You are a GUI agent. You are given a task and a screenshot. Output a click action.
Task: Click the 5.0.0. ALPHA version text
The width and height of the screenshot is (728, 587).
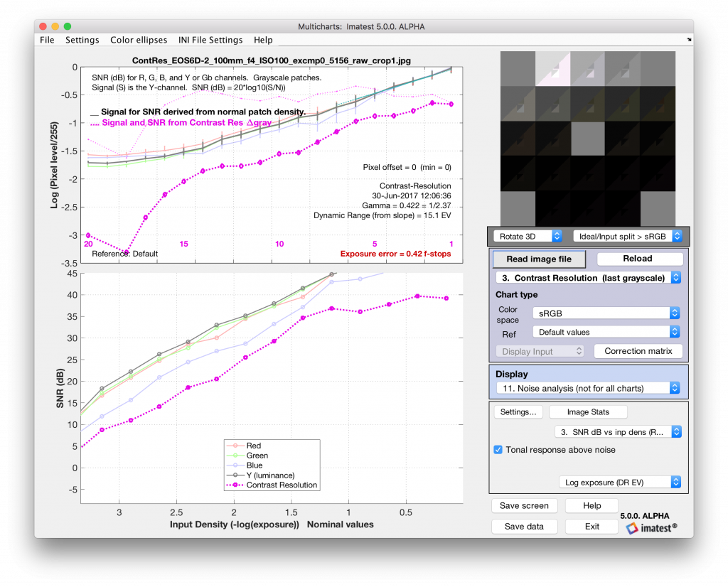(644, 516)
